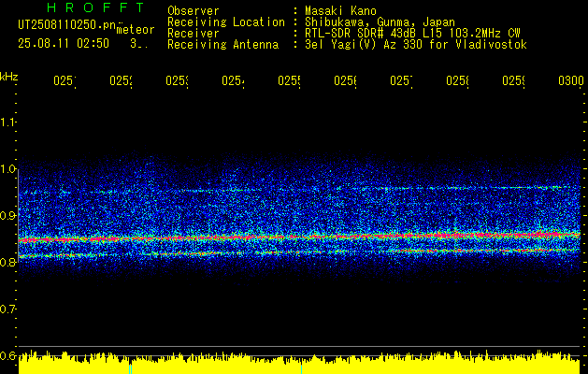This screenshot has width=588, height=374.
Task: Click the 3el Yagi antenna description
Action: point(416,45)
